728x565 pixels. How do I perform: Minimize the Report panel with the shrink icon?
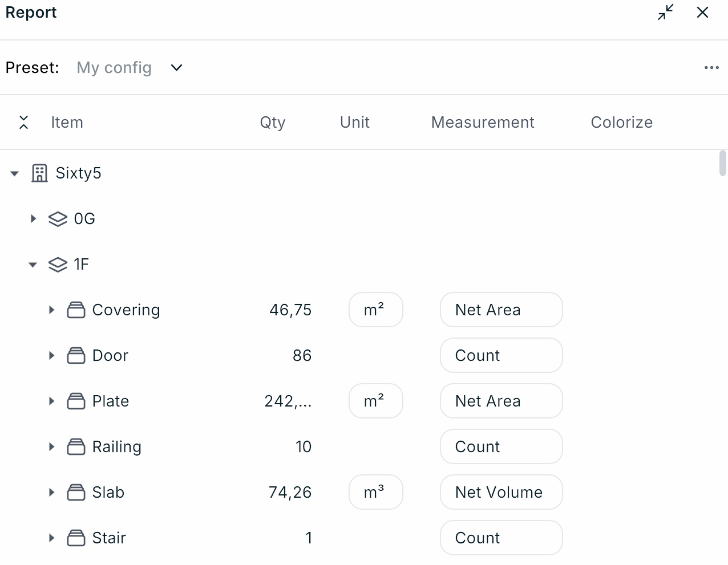coord(665,13)
